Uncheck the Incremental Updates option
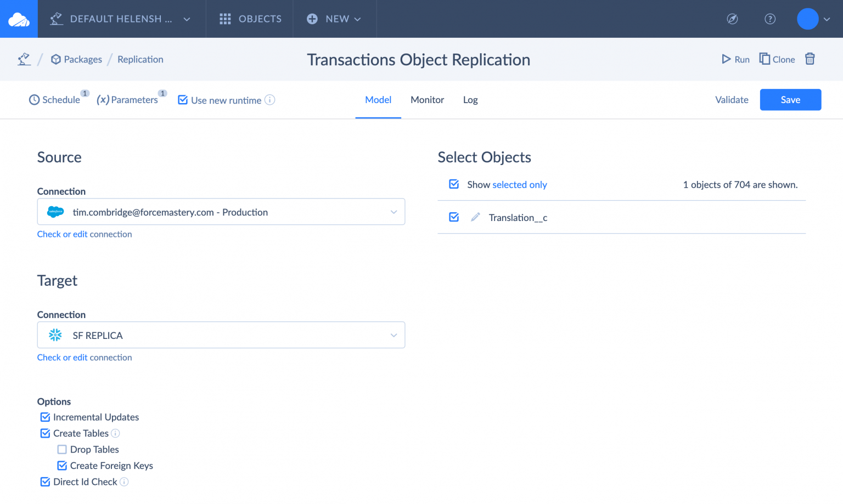Viewport: 843px width, 504px height. click(45, 417)
